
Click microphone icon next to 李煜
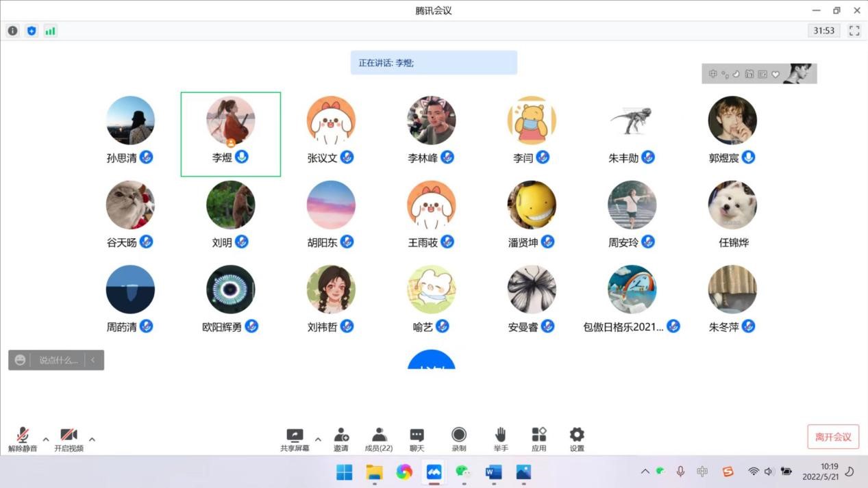[x=242, y=157]
